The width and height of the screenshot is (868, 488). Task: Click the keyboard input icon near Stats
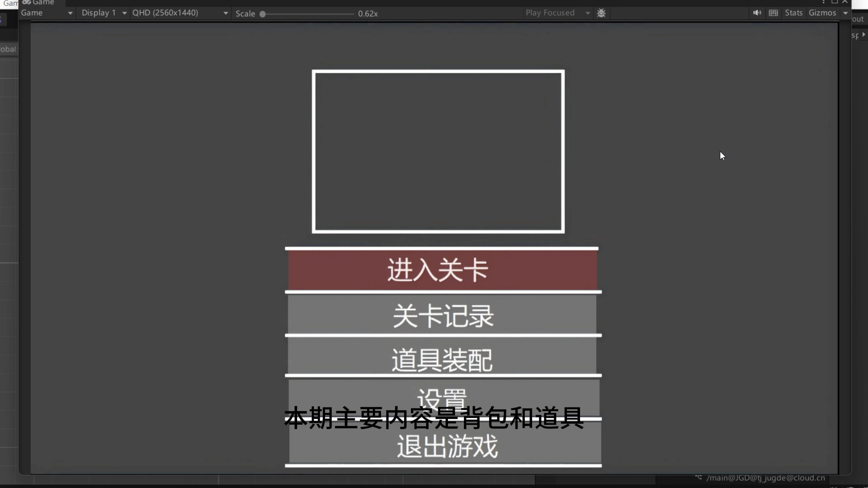pyautogui.click(x=773, y=13)
